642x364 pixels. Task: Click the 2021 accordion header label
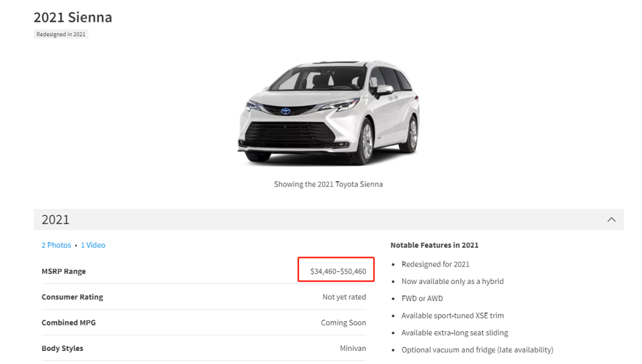point(55,220)
